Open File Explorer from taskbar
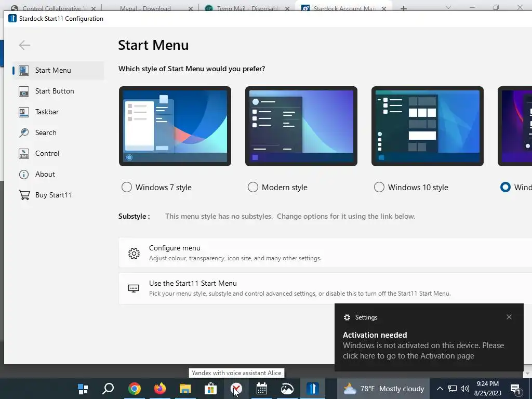Viewport: 532px width, 399px height. (x=185, y=389)
